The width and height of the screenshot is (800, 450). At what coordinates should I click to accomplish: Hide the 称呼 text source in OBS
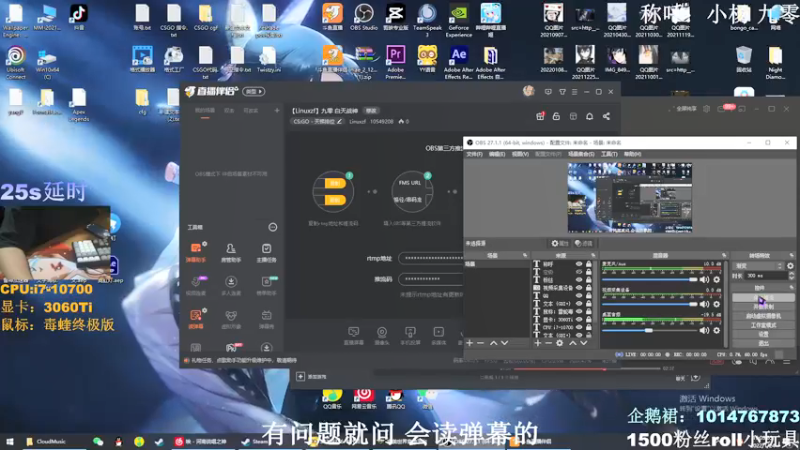point(579,264)
